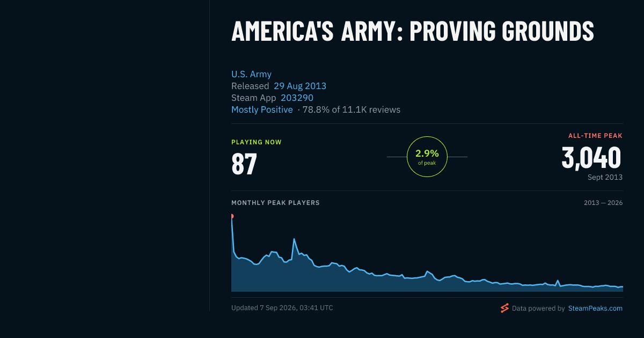Click the All-Time Peak label
Image resolution: width=644 pixels, height=338 pixels.
coord(595,136)
